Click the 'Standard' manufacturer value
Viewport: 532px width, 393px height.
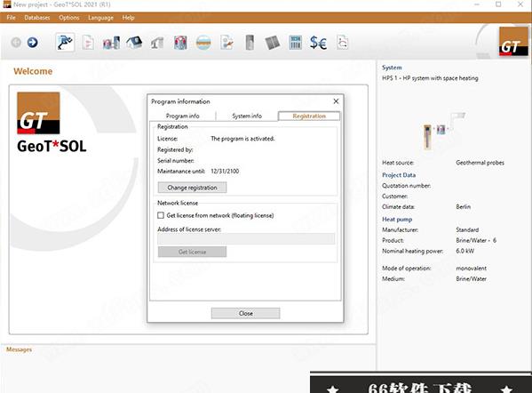coord(467,230)
